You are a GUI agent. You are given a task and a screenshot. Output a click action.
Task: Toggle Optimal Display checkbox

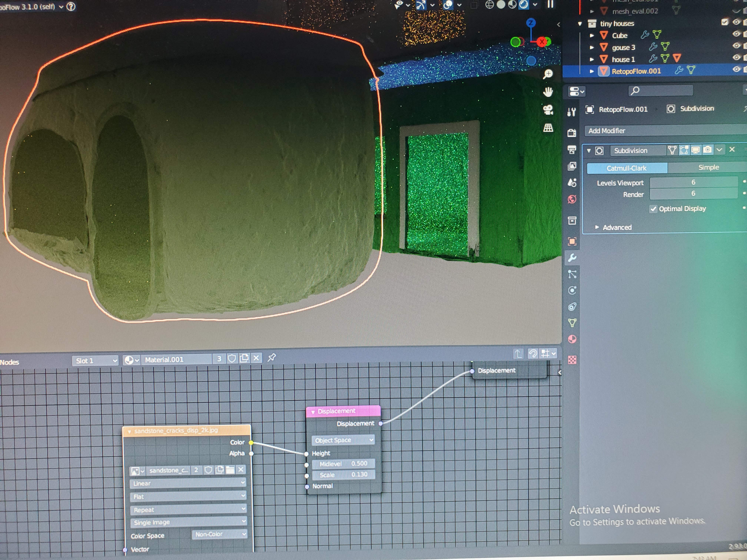click(653, 209)
